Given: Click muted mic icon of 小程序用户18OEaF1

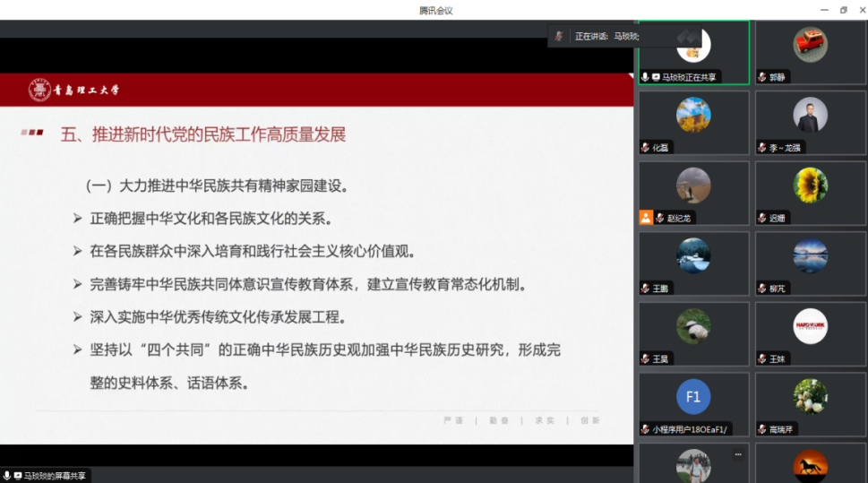Looking at the screenshot, I should [645, 429].
